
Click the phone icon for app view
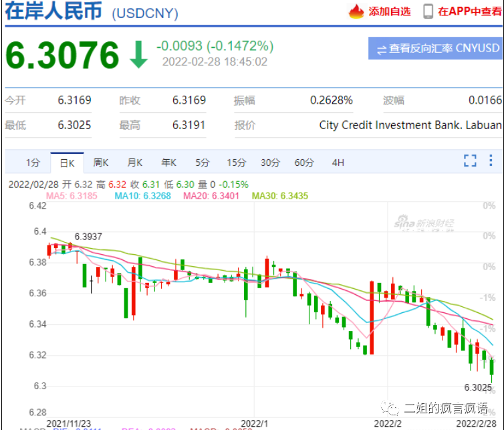click(x=428, y=11)
